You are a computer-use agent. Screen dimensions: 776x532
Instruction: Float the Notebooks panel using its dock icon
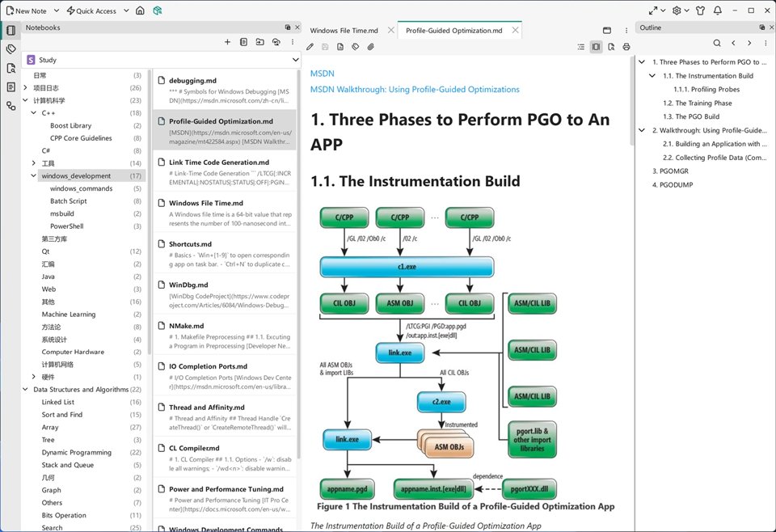point(288,27)
